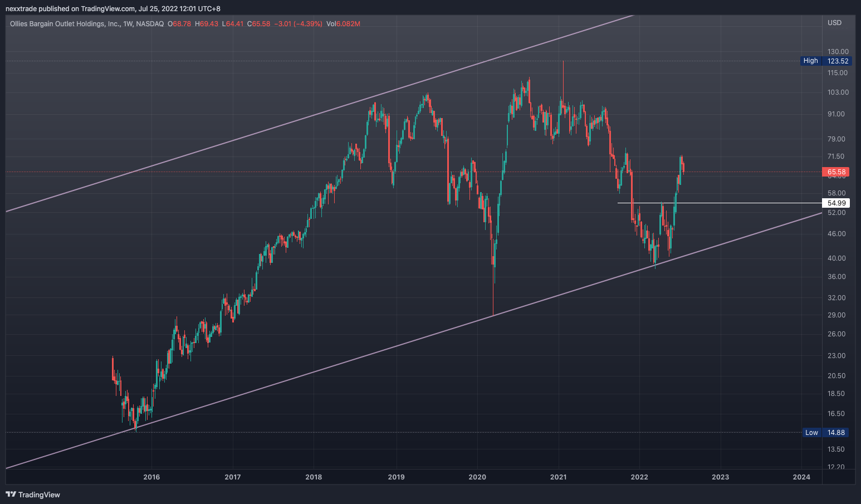Click the white horizontal line at 54.99
Viewport: 861px width, 504px height.
(x=720, y=203)
